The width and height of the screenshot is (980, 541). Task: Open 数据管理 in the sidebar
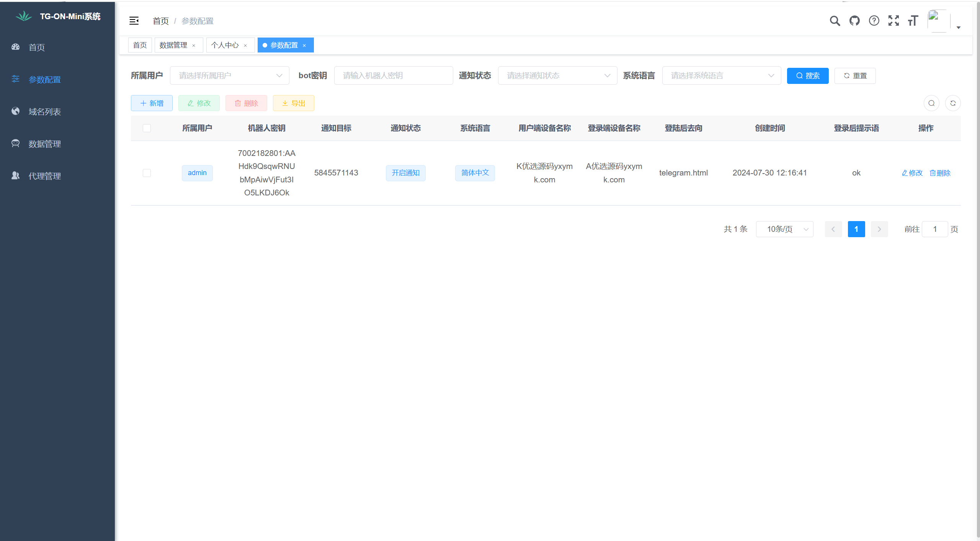coord(57,144)
